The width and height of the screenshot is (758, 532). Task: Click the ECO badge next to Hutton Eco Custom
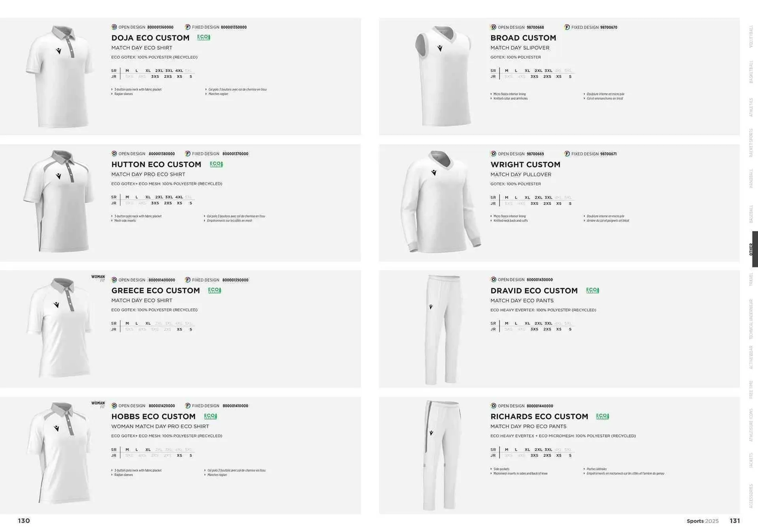coord(216,164)
